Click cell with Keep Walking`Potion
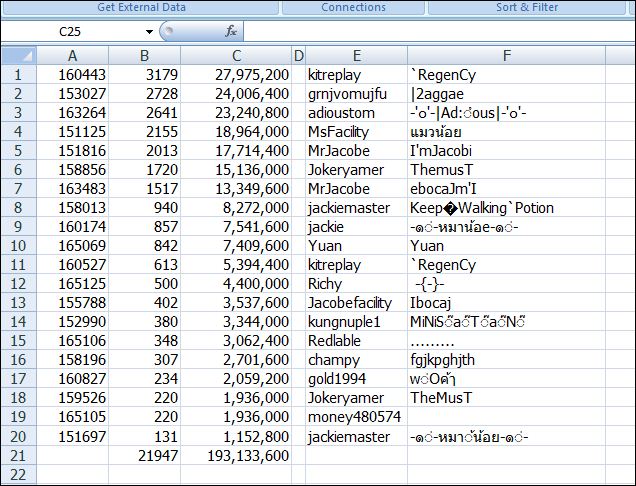This screenshot has height=486, width=636. click(507, 208)
